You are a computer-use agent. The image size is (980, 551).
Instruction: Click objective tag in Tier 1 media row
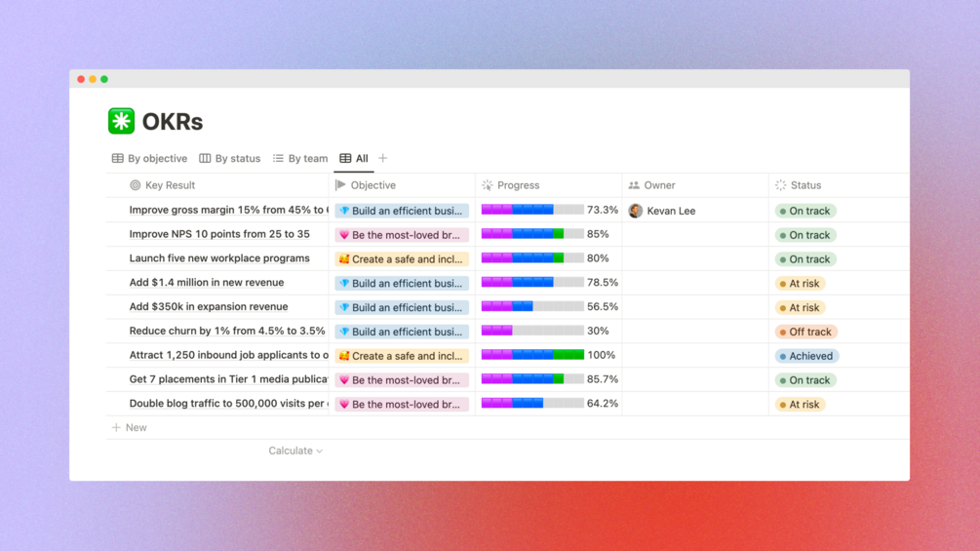point(402,379)
